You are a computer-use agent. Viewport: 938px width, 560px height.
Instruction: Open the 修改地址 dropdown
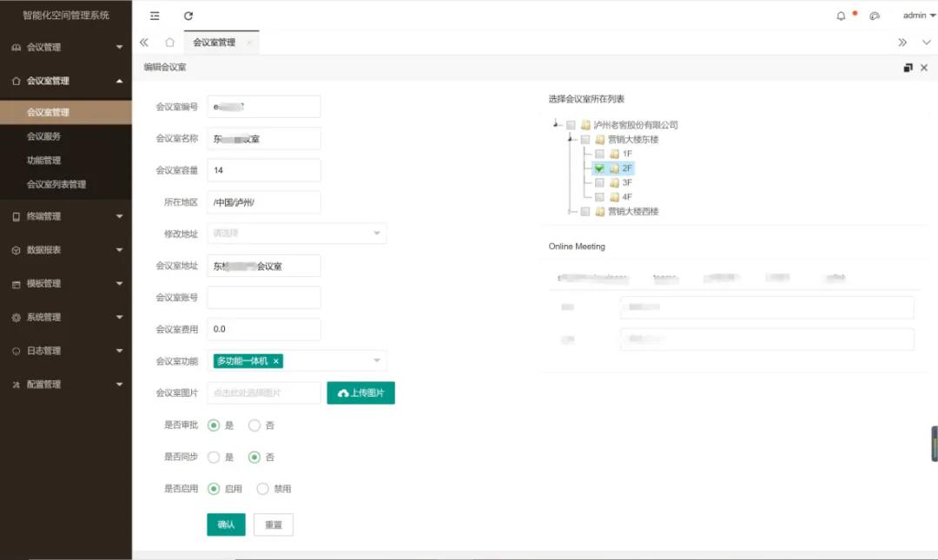[296, 234]
